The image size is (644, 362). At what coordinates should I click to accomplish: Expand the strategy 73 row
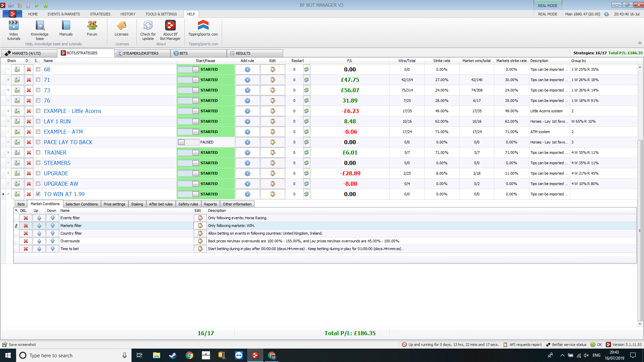tap(8, 90)
